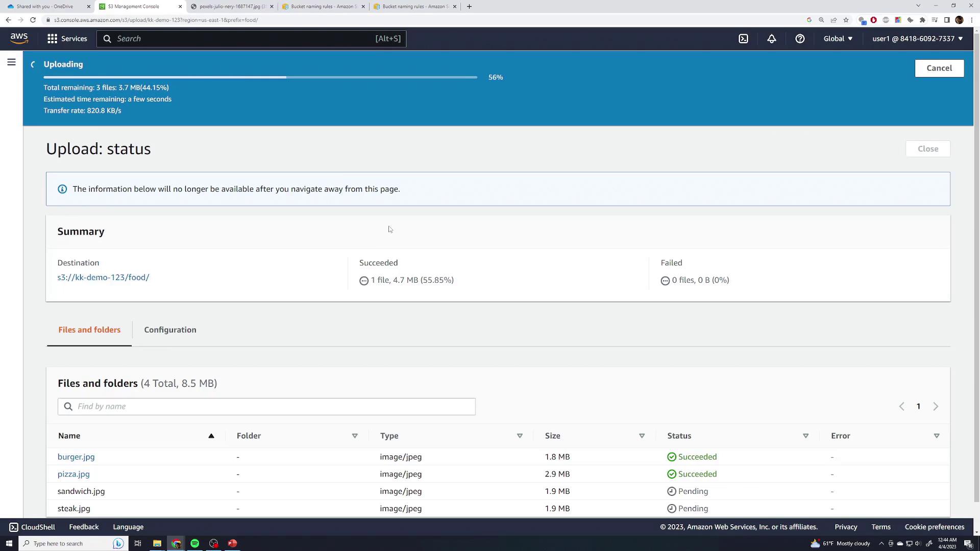
Task: Click the AWS console home icon
Action: point(18,38)
